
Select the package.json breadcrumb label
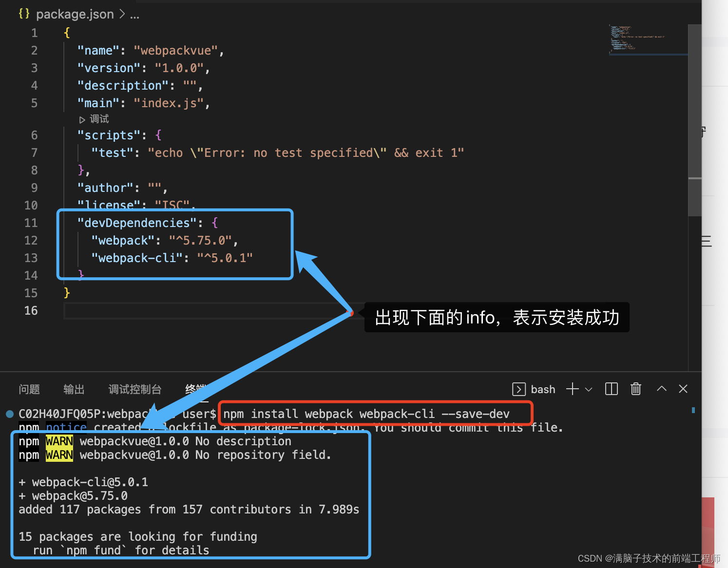(x=75, y=14)
